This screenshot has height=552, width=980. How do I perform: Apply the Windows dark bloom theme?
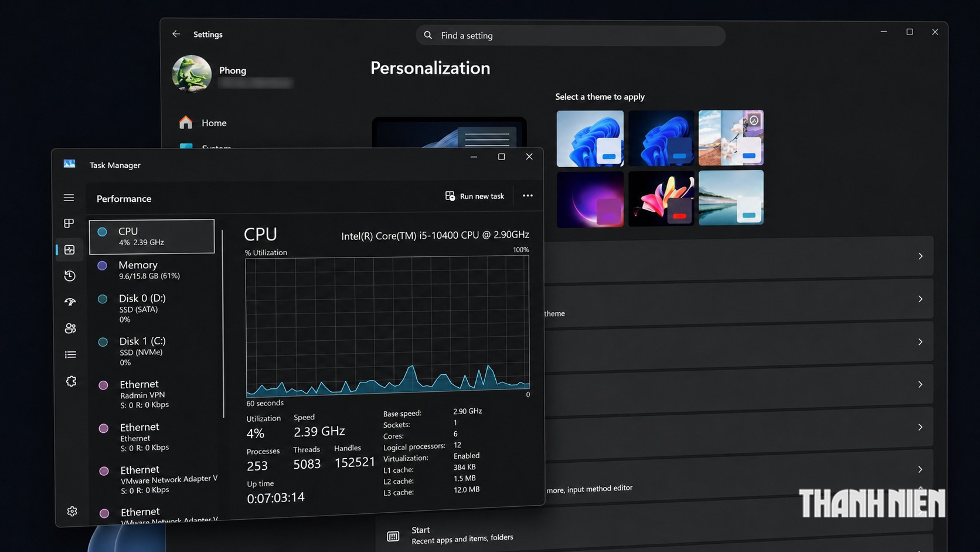pyautogui.click(x=661, y=138)
